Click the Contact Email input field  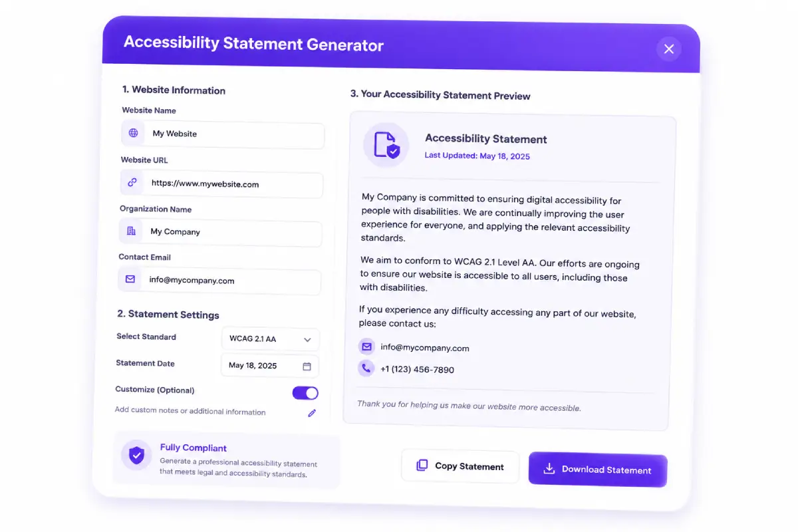pyautogui.click(x=219, y=281)
